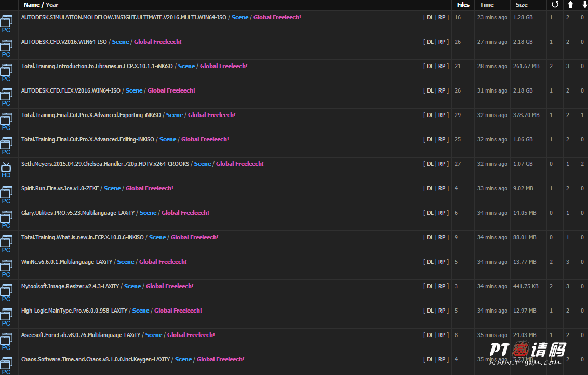Open the Spirit.Run.Fire.vs.Ice.v1.0-ZEKE torrent title
This screenshot has height=375, width=588.
[x=60, y=188]
